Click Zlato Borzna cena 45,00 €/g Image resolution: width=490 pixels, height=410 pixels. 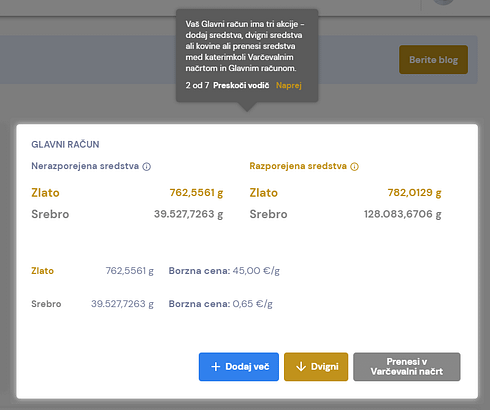pos(224,271)
